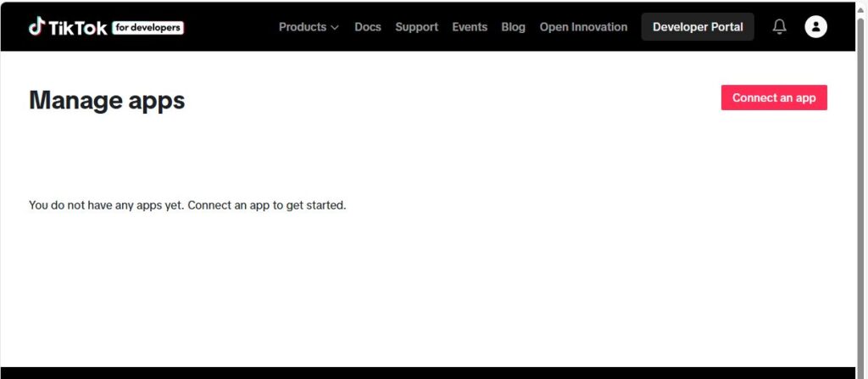Click the TikTok musical note logo icon
Image resolution: width=868 pixels, height=379 pixels.
[36, 27]
